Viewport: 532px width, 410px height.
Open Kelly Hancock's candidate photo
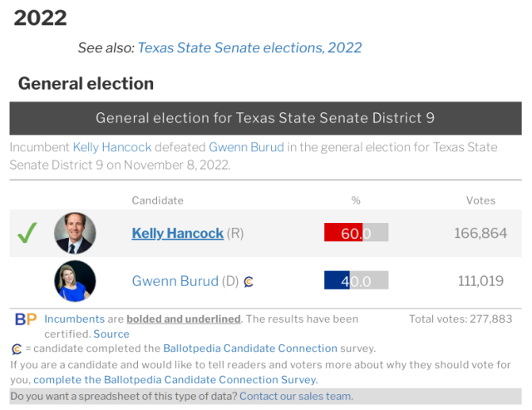(x=75, y=234)
